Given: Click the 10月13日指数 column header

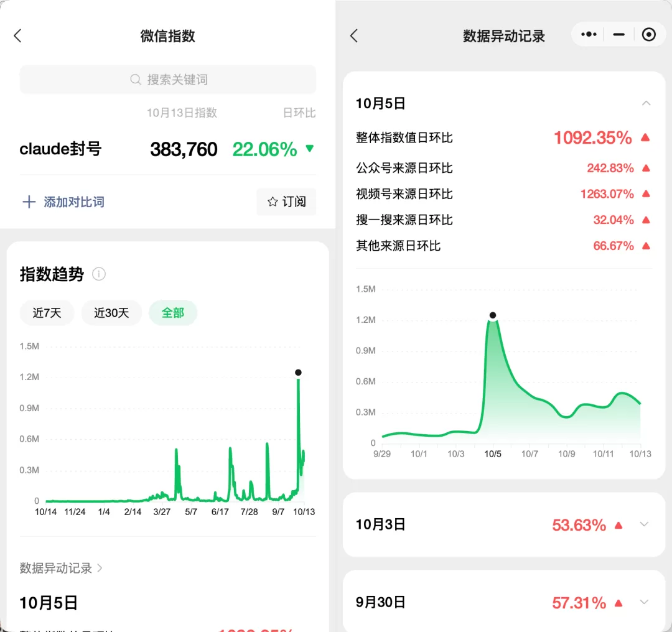Looking at the screenshot, I should pyautogui.click(x=182, y=113).
